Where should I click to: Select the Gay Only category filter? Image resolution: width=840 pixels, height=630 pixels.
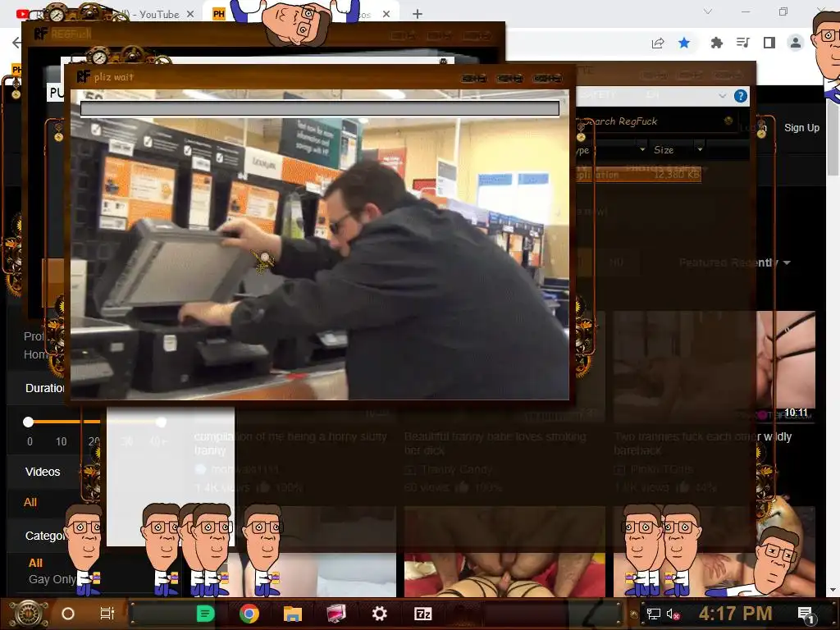[52, 579]
